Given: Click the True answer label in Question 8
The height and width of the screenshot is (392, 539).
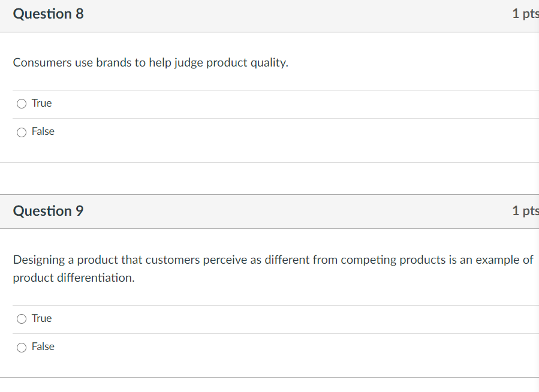Looking at the screenshot, I should (41, 103).
